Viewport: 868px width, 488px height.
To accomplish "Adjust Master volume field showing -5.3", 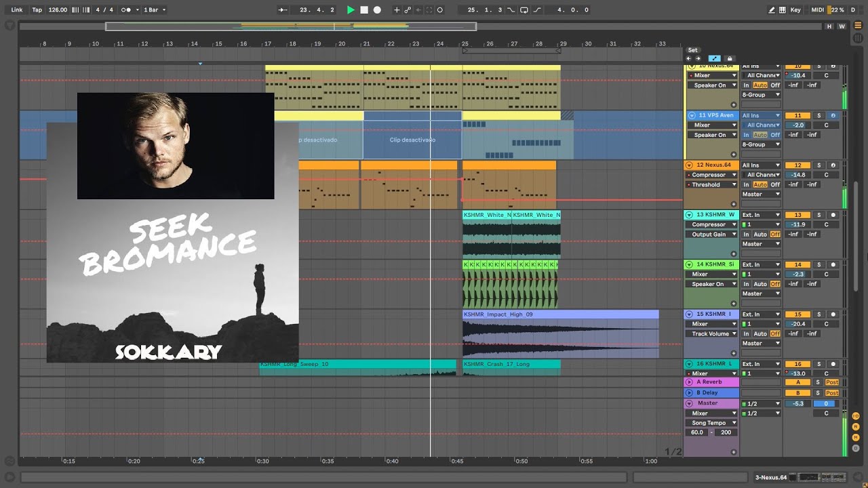I will (x=798, y=404).
